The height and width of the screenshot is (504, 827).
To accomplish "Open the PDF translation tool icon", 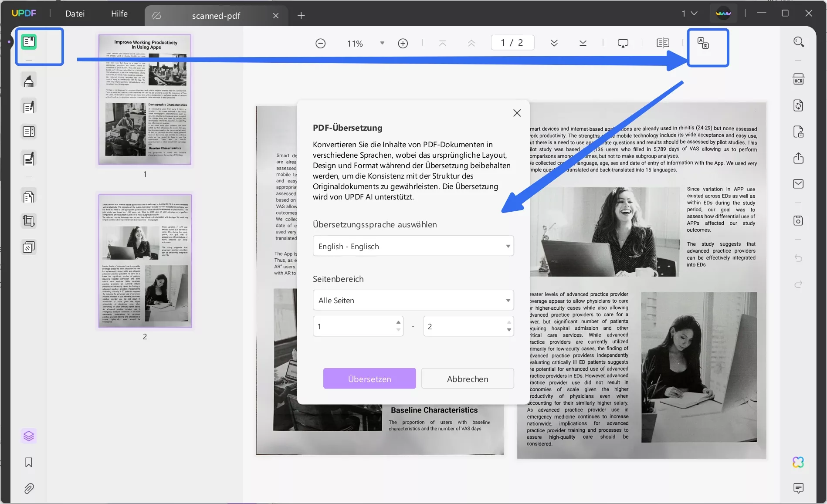I will click(708, 48).
